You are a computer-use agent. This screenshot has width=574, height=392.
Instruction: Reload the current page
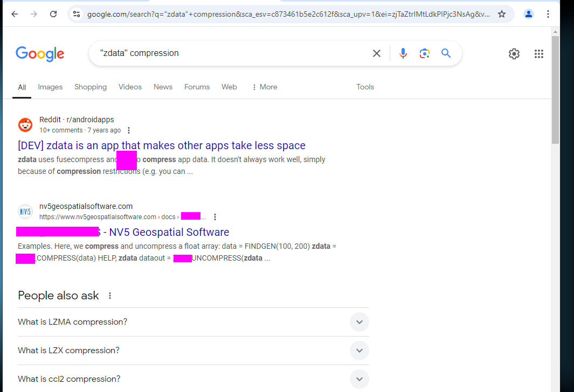pos(53,14)
